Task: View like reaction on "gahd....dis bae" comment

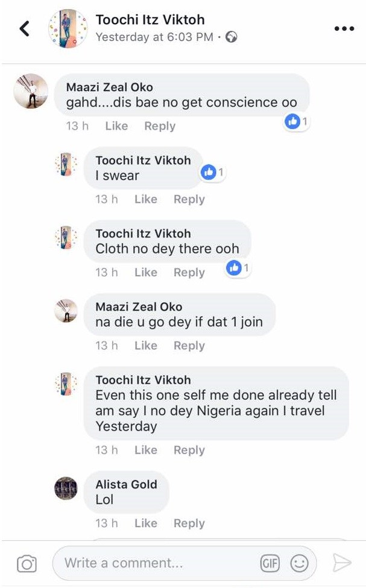Action: tap(296, 122)
